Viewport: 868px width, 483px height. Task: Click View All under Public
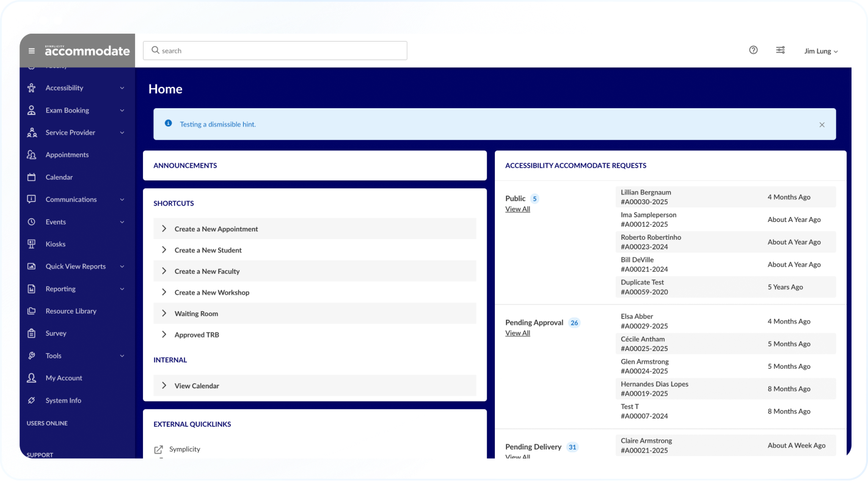[517, 209]
